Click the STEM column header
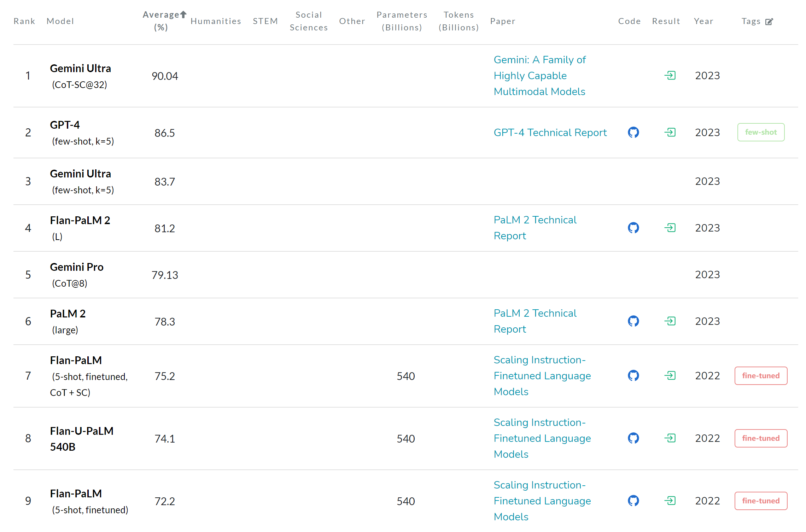The width and height of the screenshot is (806, 532). (x=265, y=21)
